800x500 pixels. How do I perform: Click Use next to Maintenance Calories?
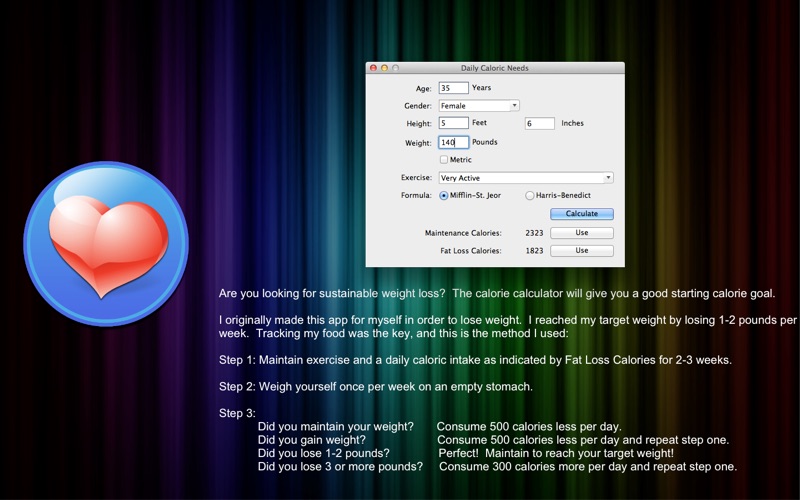pos(582,233)
